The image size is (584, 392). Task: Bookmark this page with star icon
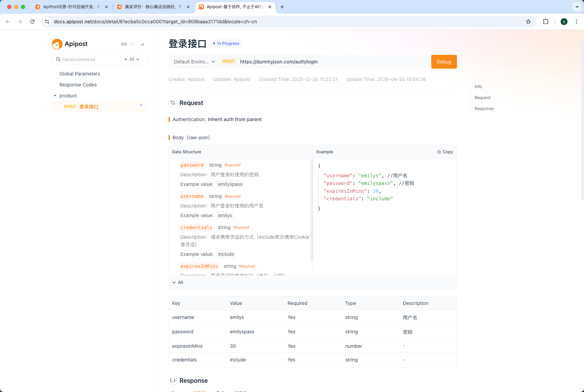528,22
